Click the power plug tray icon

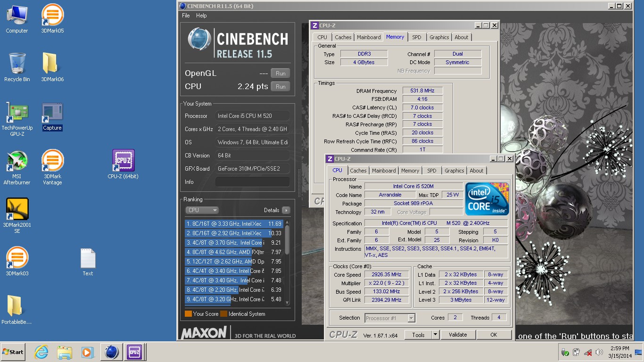(x=577, y=352)
